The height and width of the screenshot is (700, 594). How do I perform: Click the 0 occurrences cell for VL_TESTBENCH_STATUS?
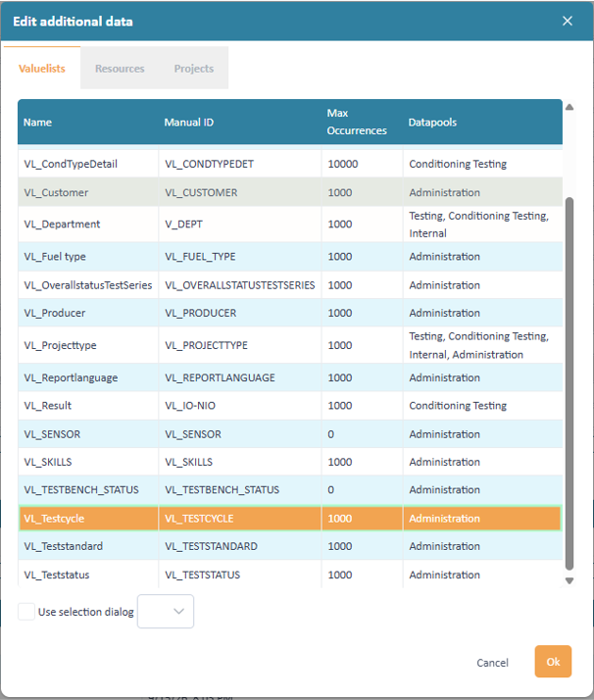tap(362, 490)
